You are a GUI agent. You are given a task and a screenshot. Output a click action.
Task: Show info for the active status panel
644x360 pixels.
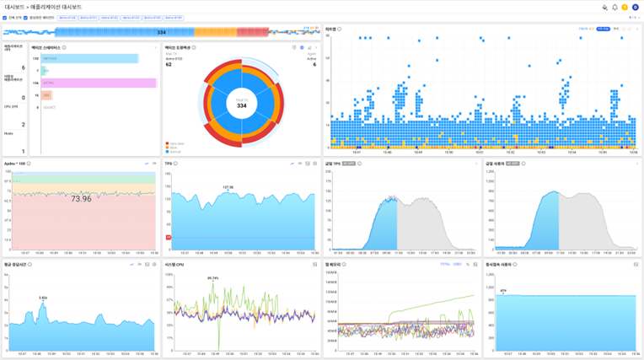(x=64, y=48)
